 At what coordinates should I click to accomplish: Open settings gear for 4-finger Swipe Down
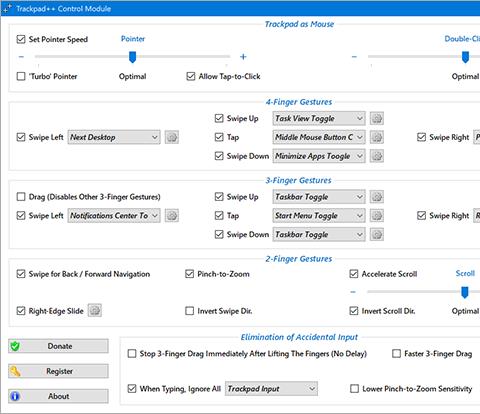click(377, 156)
